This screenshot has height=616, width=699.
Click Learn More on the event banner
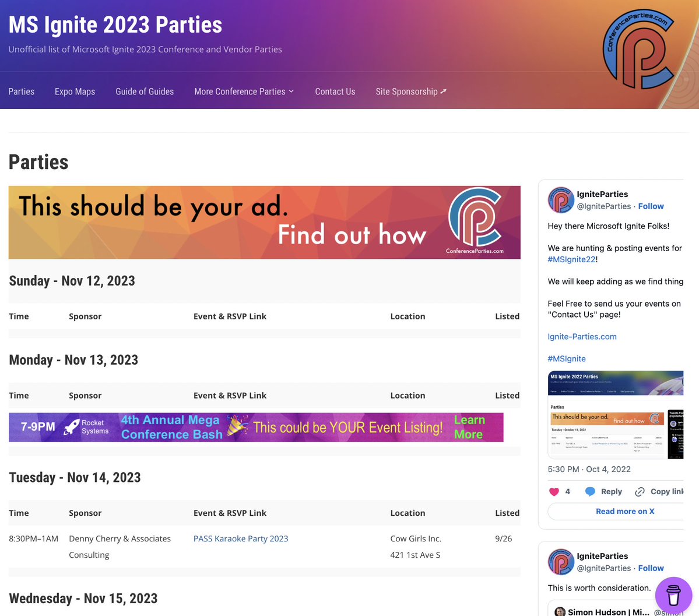point(469,427)
